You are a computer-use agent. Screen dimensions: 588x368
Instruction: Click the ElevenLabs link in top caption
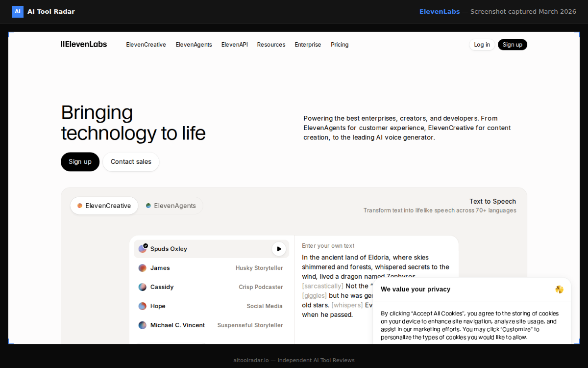[x=440, y=11]
